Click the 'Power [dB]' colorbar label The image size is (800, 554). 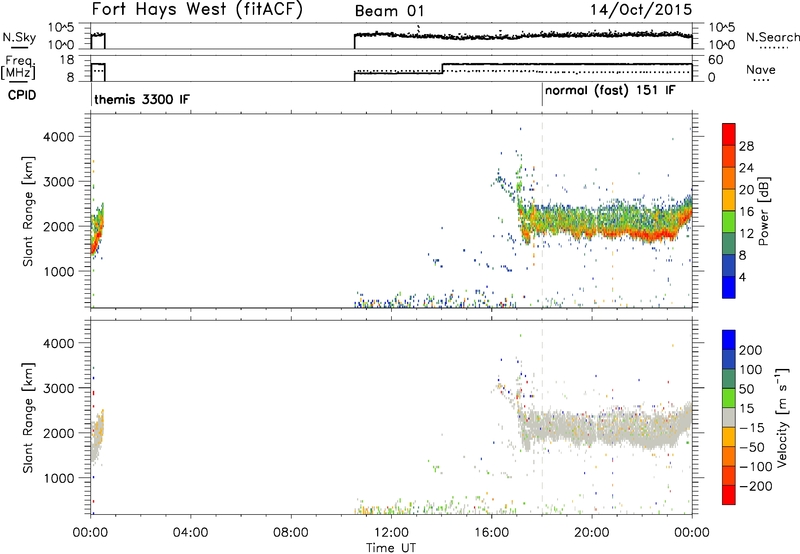(x=763, y=211)
